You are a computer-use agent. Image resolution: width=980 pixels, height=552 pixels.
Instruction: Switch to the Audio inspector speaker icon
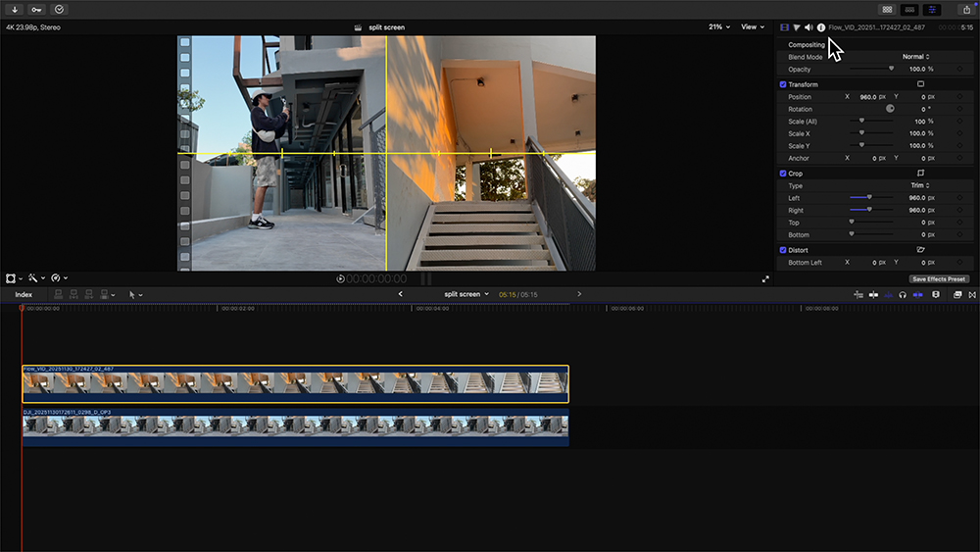808,27
